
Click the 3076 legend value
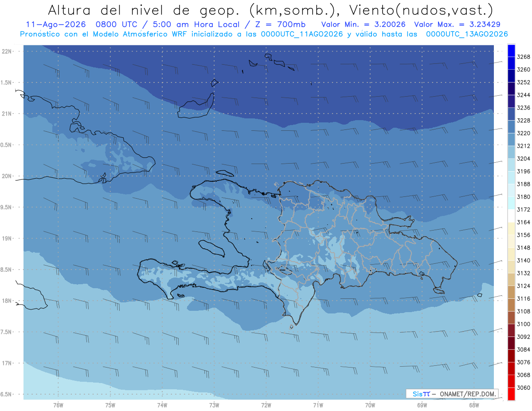pyautogui.click(x=524, y=362)
